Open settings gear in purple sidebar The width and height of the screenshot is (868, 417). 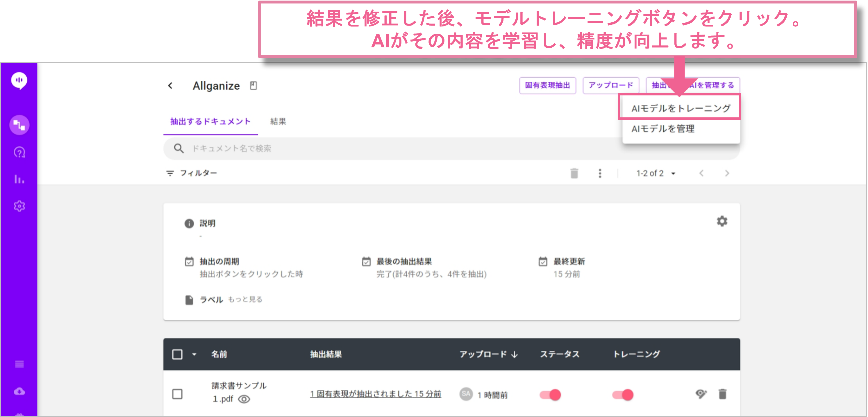(x=19, y=206)
